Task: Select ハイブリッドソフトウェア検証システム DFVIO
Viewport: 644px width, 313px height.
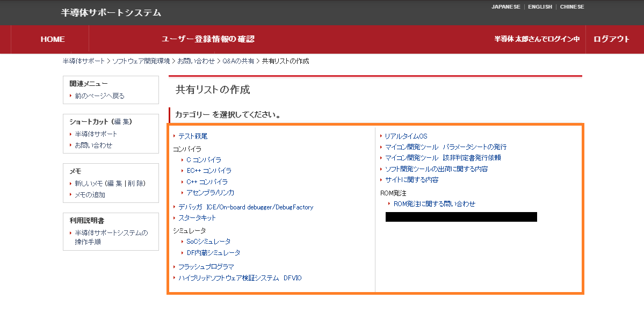Action: point(240,278)
